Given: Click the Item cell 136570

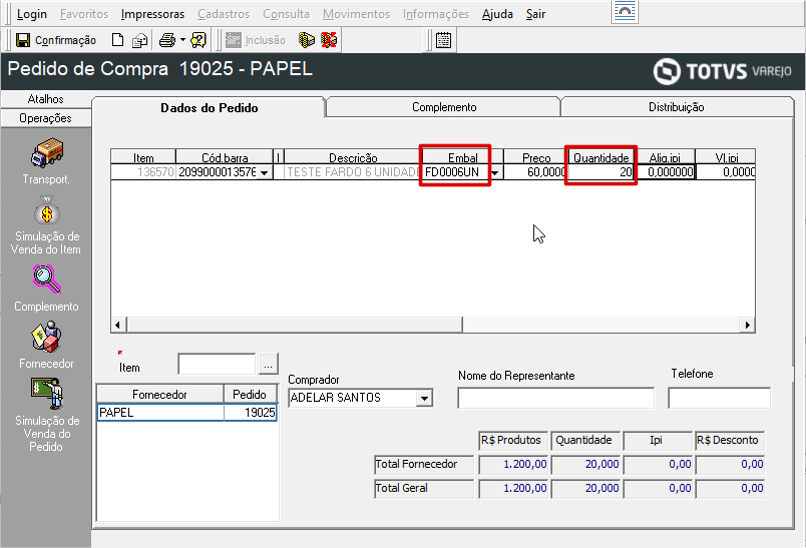Looking at the screenshot, I should click(143, 172).
